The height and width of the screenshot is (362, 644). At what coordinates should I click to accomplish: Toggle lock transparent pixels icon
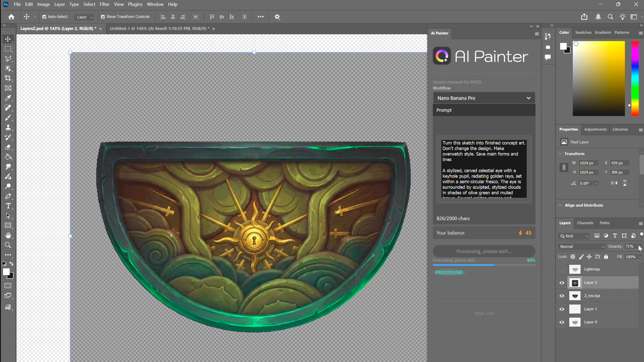[573, 257]
